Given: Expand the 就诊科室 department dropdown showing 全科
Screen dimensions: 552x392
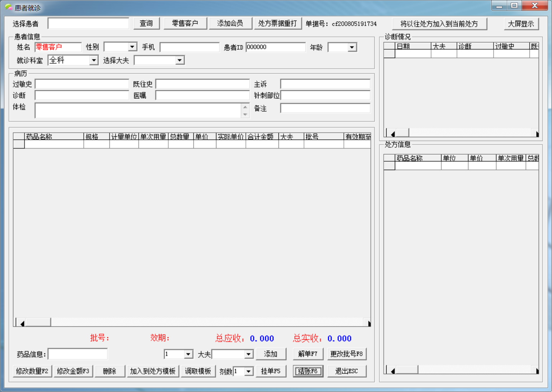Looking at the screenshot, I should [x=93, y=60].
